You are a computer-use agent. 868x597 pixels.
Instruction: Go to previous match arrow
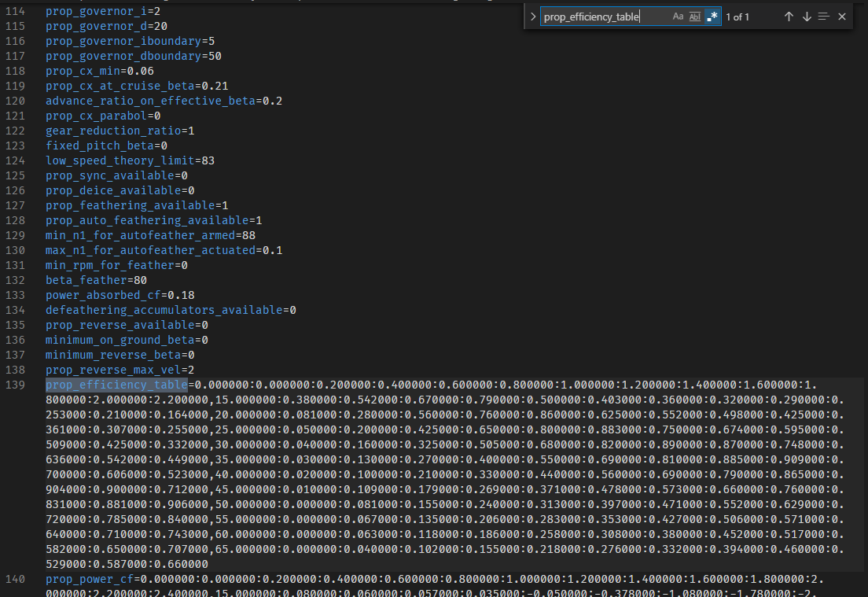coord(789,17)
